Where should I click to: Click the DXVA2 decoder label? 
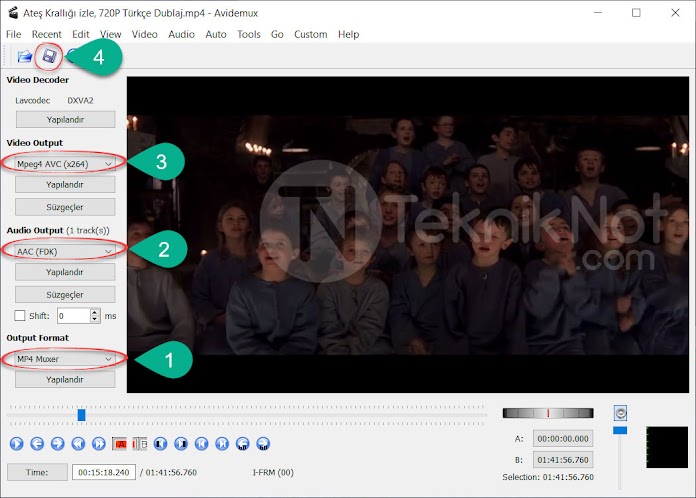point(80,100)
